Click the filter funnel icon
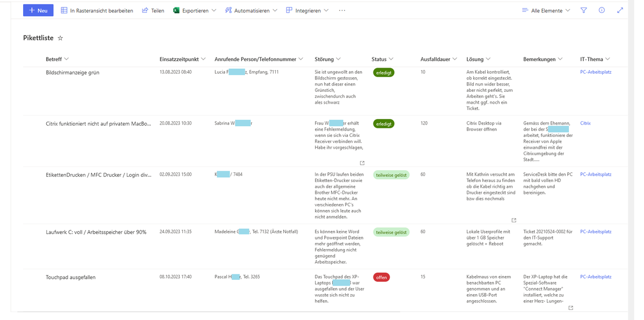The height and width of the screenshot is (320, 644). tap(583, 10)
